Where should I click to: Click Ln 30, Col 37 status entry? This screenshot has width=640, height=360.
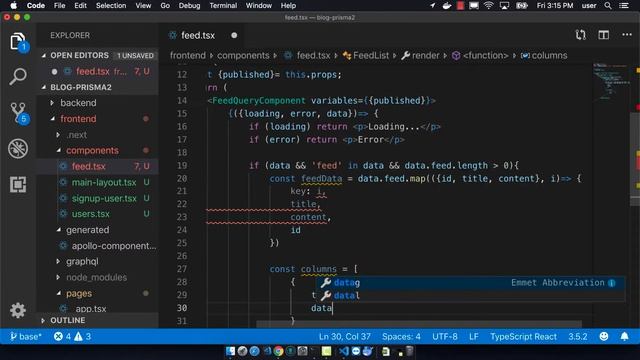coord(344,337)
